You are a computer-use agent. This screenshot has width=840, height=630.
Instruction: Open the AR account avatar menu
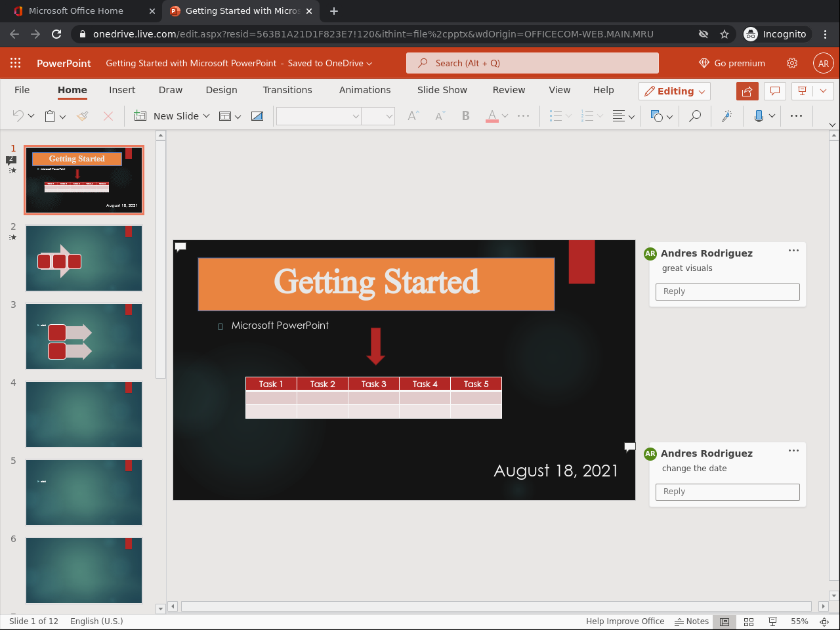(x=824, y=63)
